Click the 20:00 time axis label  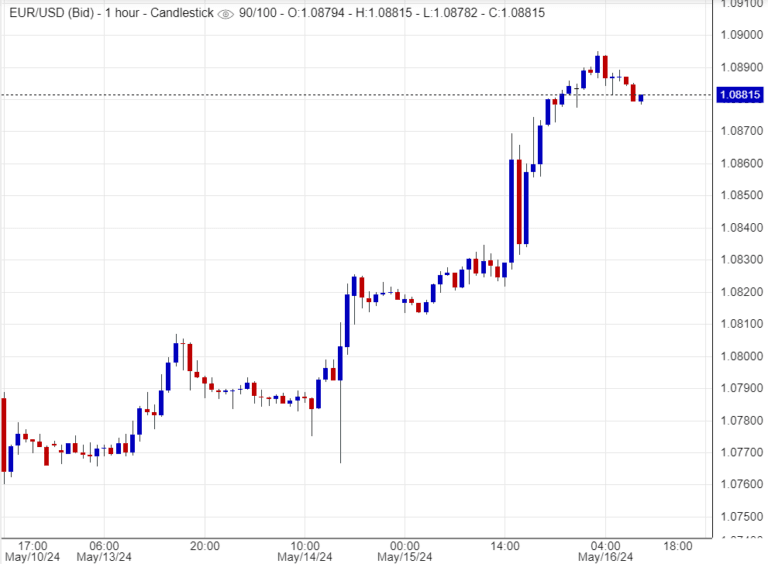coord(204,546)
